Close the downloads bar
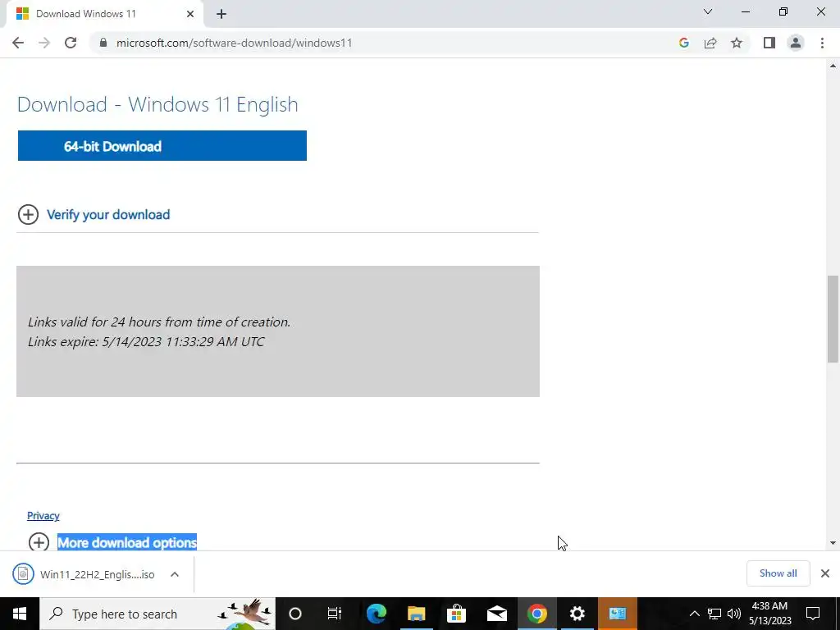This screenshot has width=840, height=630. (825, 573)
